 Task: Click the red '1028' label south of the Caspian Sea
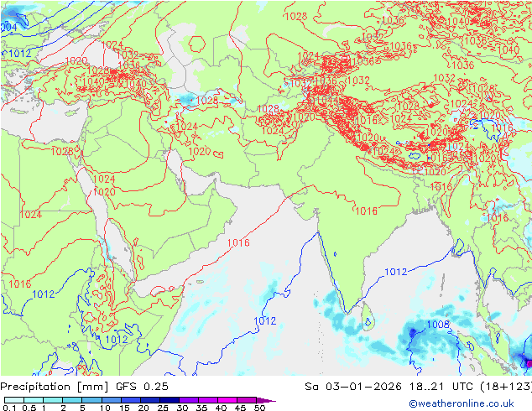207,101
